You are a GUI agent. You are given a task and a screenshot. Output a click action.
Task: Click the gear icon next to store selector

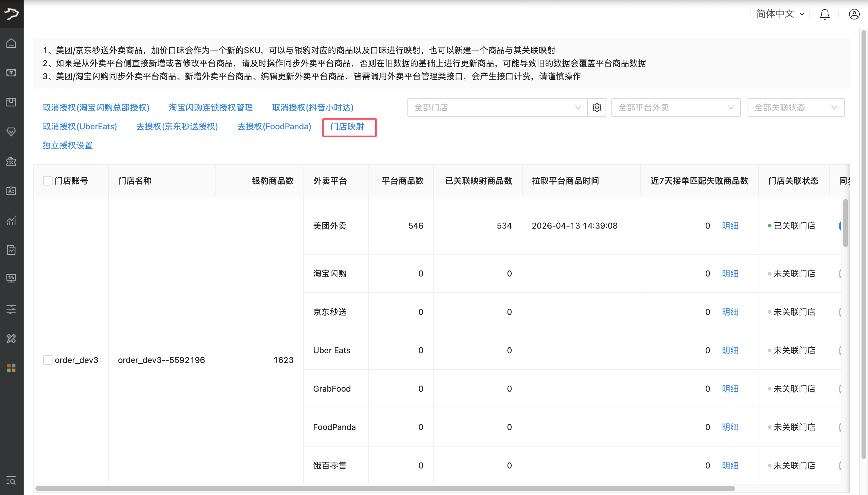(x=597, y=108)
